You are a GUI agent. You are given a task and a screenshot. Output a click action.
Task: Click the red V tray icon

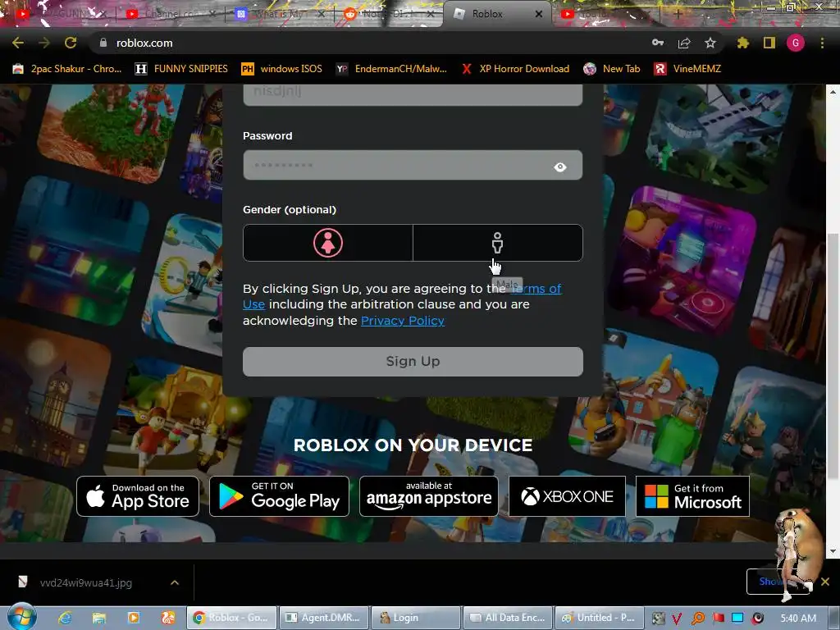click(677, 619)
